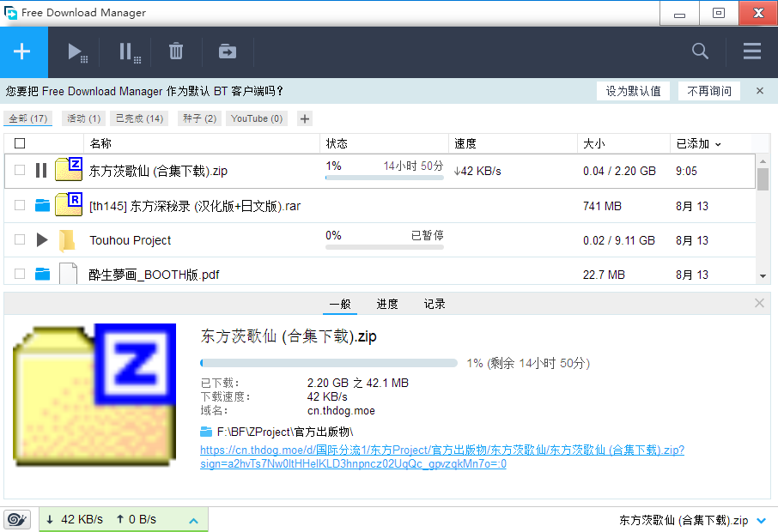
Task: Open F:\BF\ZProject\官方出版物 path
Action: tap(285, 432)
